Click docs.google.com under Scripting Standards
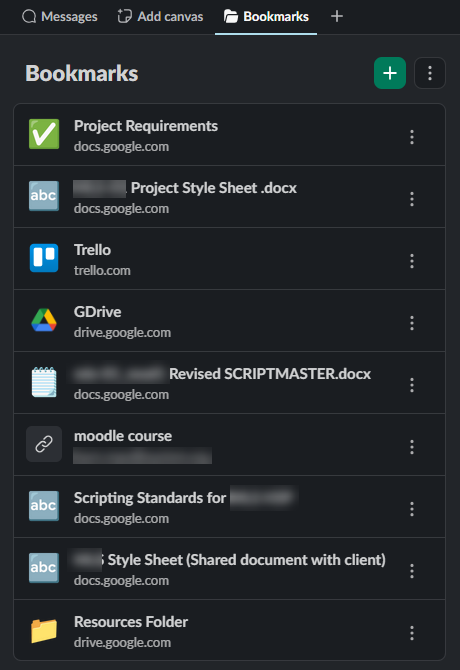Screen dimensions: 460x670 (121, 518)
